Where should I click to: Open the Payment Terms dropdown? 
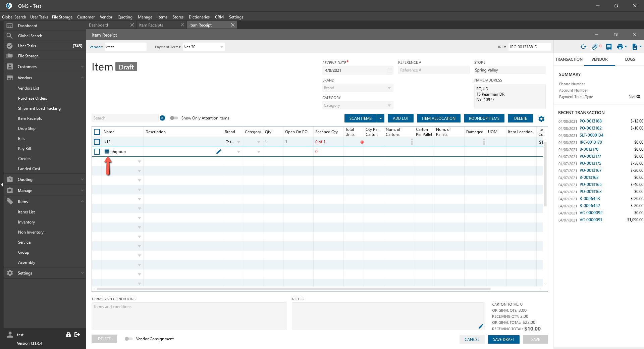click(221, 47)
